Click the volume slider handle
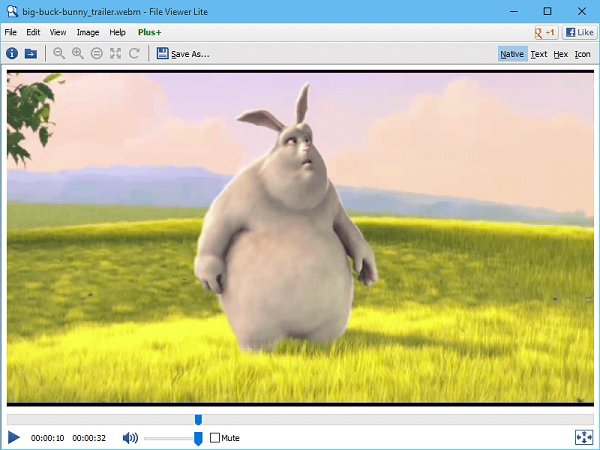The image size is (600, 450). [198, 439]
